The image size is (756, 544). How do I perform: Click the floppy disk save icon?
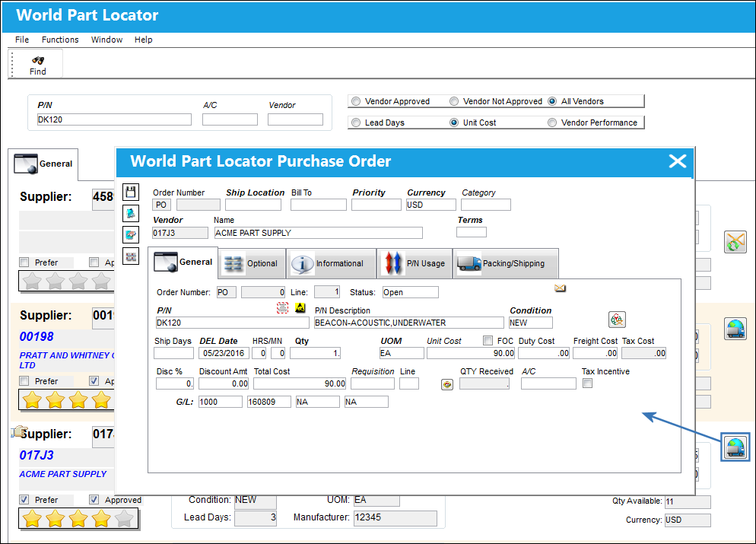pyautogui.click(x=131, y=192)
